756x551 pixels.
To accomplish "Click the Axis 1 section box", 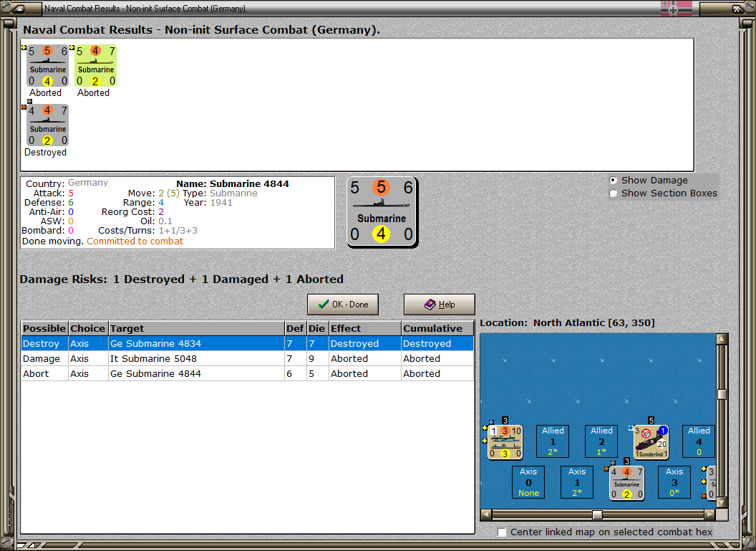I will click(577, 482).
